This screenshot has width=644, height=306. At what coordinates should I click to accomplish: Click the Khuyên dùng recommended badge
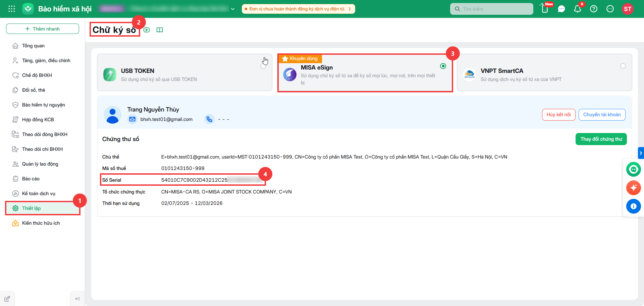click(x=300, y=58)
